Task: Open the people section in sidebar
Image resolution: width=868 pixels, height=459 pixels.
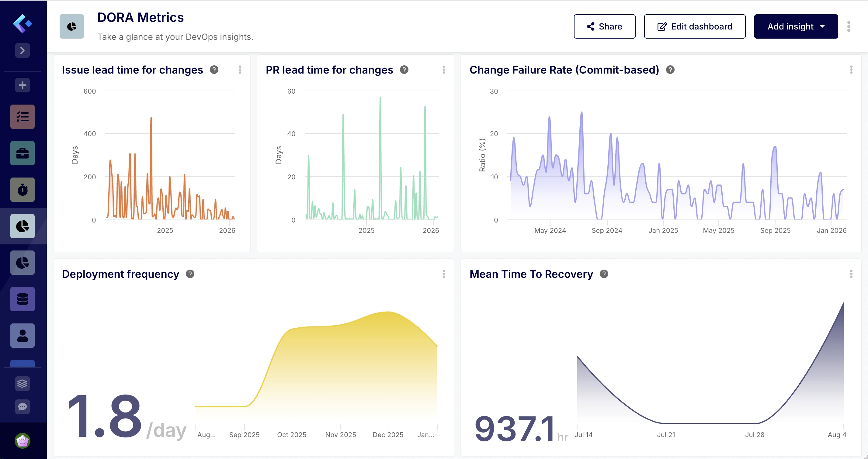Action: coord(22,335)
